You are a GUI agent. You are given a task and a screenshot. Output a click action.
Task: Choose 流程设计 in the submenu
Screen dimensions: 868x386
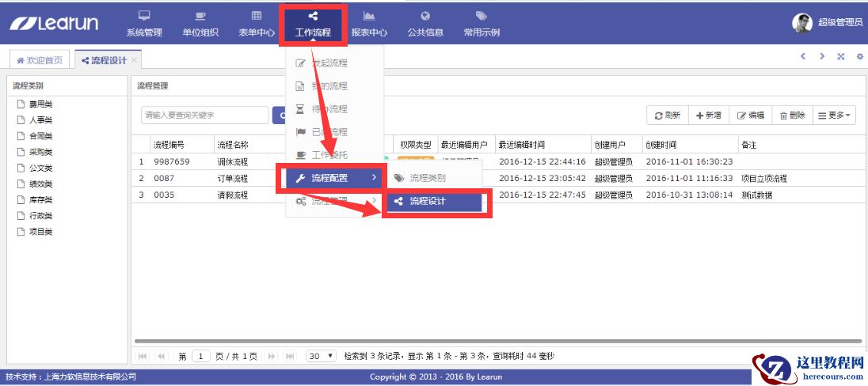pyautogui.click(x=434, y=201)
